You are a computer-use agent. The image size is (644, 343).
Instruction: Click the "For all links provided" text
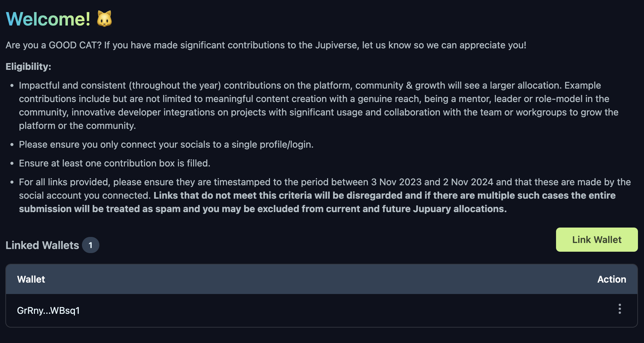click(65, 182)
